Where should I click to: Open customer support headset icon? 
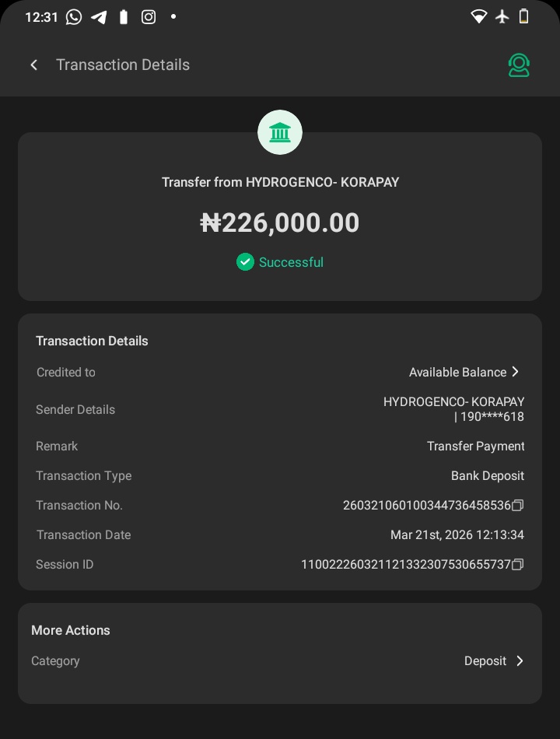519,65
